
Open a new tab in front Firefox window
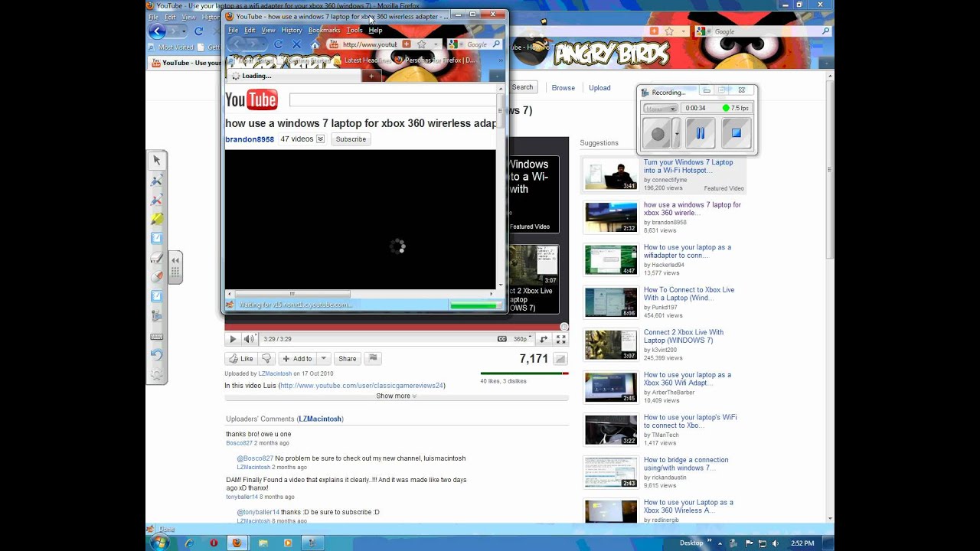[x=371, y=76]
